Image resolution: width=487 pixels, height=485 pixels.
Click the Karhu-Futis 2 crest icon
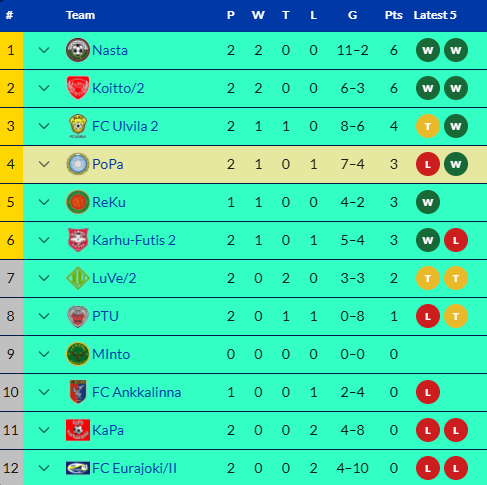(78, 240)
